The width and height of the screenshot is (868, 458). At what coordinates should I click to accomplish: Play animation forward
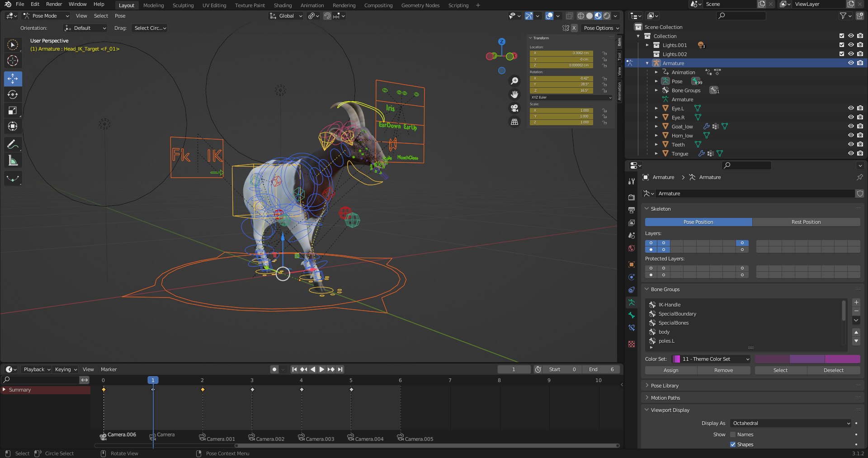[322, 369]
